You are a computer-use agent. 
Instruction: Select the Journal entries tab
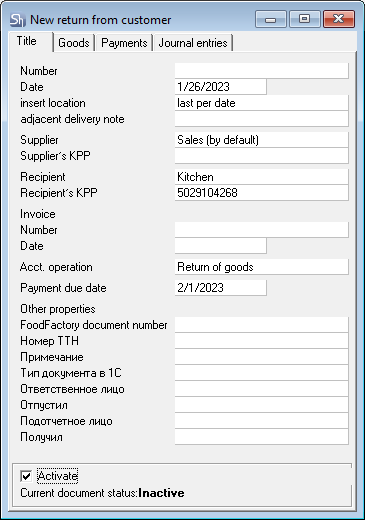(193, 43)
